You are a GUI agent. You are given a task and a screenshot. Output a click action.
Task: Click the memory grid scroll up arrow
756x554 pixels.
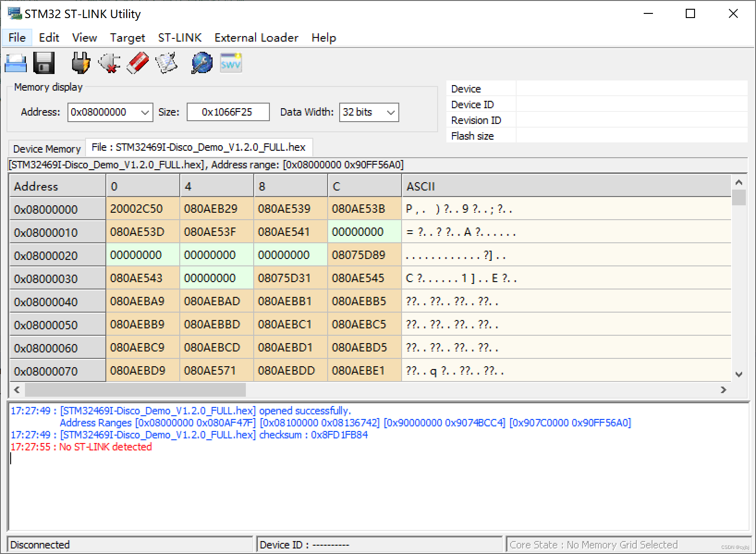click(x=739, y=182)
